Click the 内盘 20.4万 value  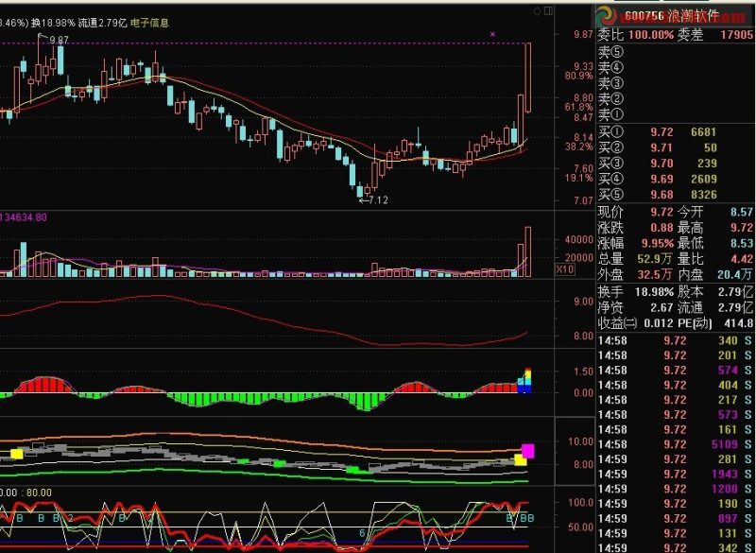734,274
